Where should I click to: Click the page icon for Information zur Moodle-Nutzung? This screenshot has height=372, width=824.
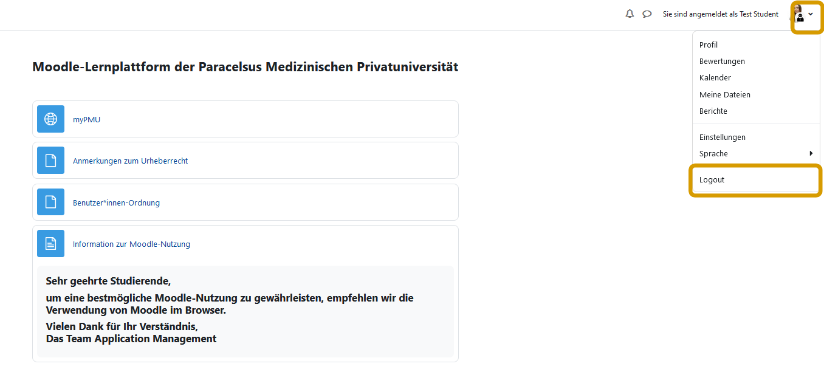coord(50,243)
